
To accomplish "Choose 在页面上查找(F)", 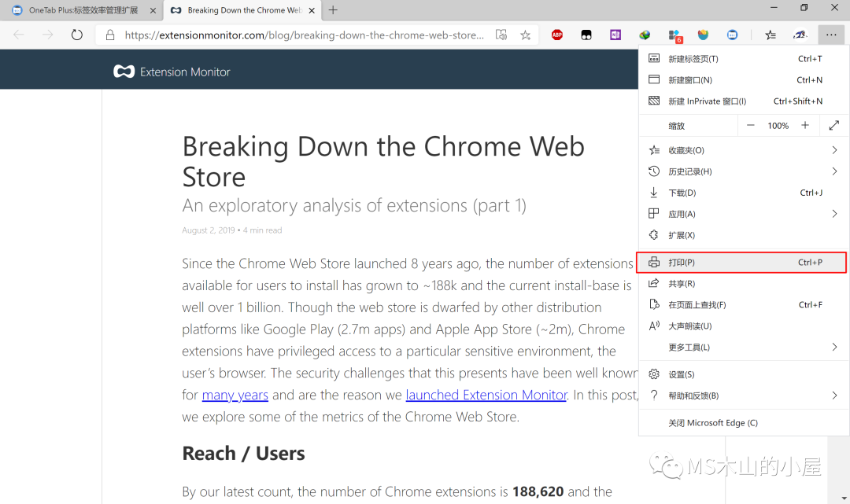I will coord(744,305).
